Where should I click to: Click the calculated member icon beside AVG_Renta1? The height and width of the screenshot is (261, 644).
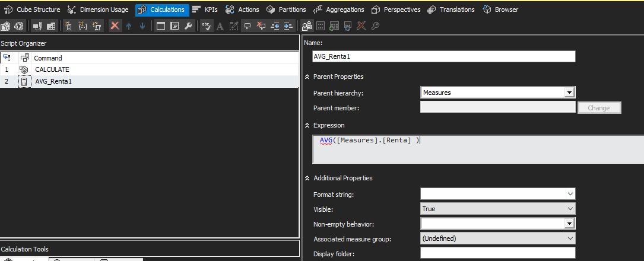tap(24, 82)
